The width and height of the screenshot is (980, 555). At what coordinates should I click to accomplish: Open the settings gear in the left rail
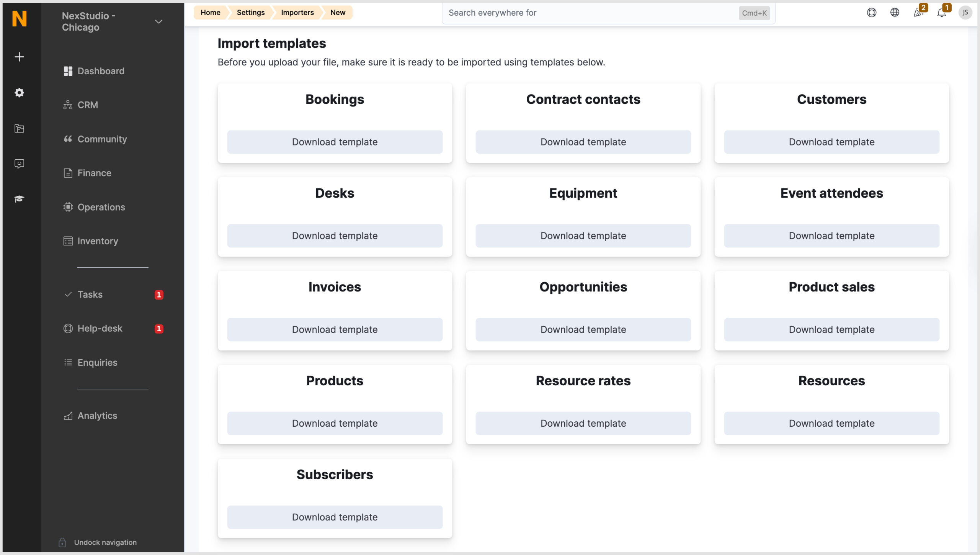[x=19, y=93]
